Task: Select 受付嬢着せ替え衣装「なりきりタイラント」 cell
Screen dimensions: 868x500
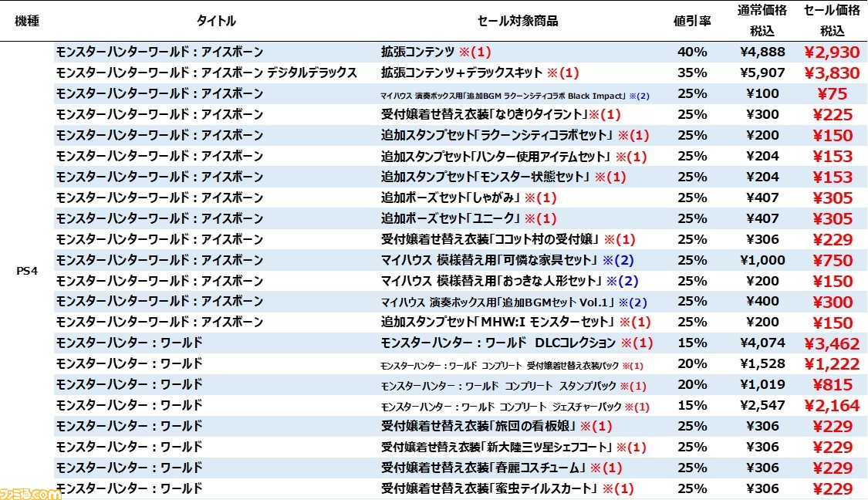Action: pyautogui.click(x=501, y=115)
